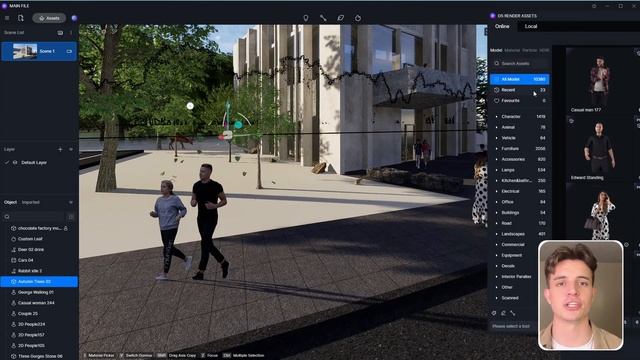Click the add scene camera icon in Scene List
This screenshot has width=640, height=360.
click(x=60, y=33)
